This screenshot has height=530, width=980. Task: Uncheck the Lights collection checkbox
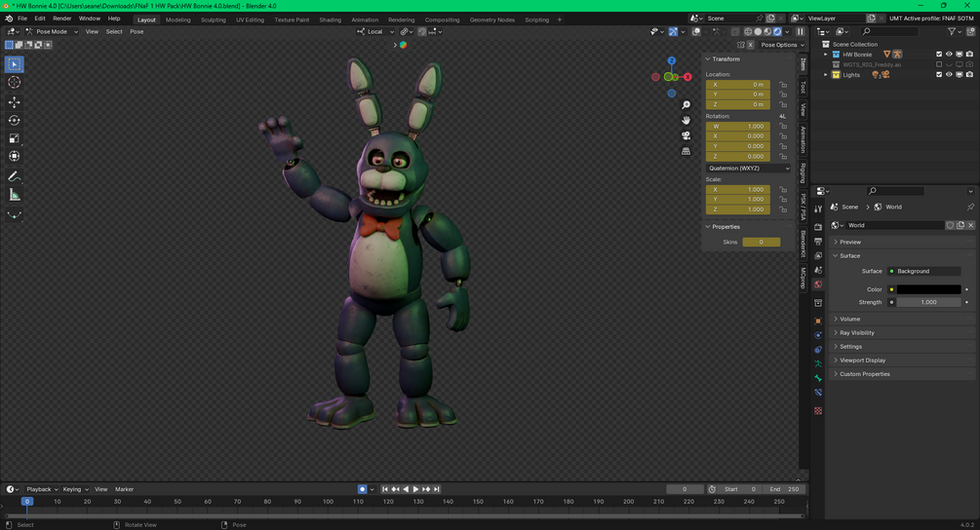[939, 75]
